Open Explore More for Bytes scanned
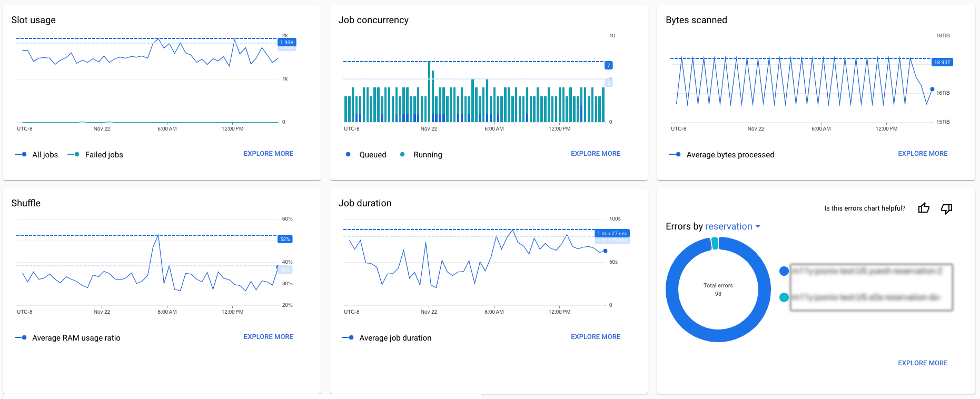This screenshot has width=980, height=399. pos(922,154)
